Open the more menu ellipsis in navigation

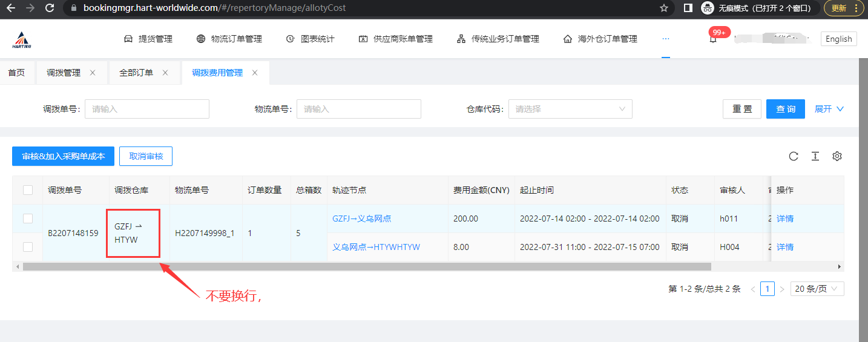pos(666,38)
